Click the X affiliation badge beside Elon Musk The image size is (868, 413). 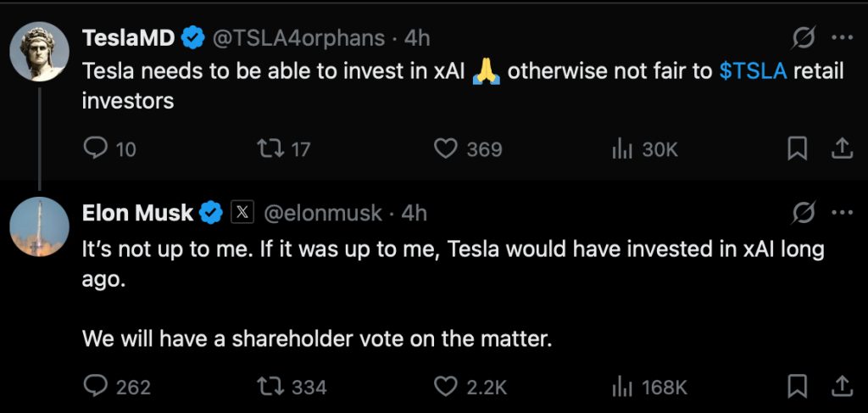pyautogui.click(x=242, y=213)
